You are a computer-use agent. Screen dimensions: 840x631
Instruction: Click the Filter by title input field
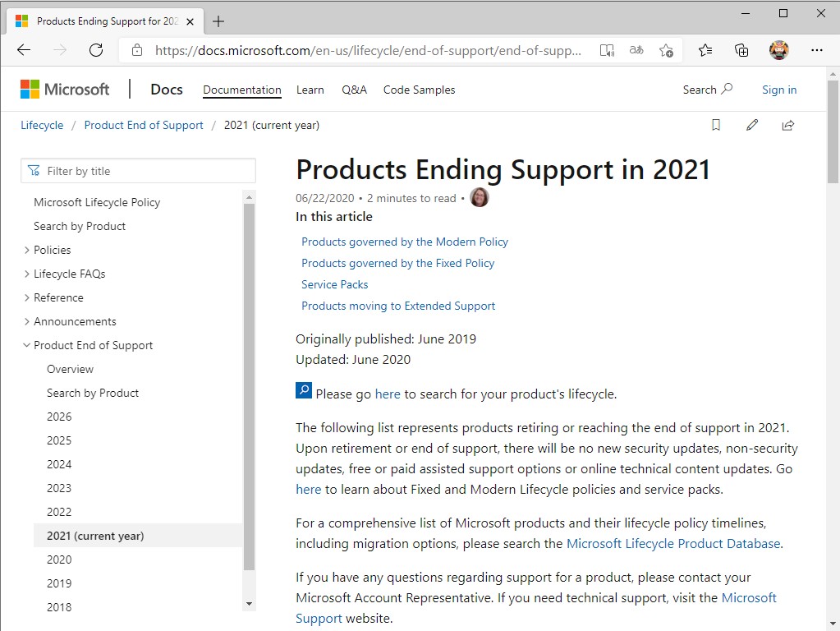(x=138, y=170)
